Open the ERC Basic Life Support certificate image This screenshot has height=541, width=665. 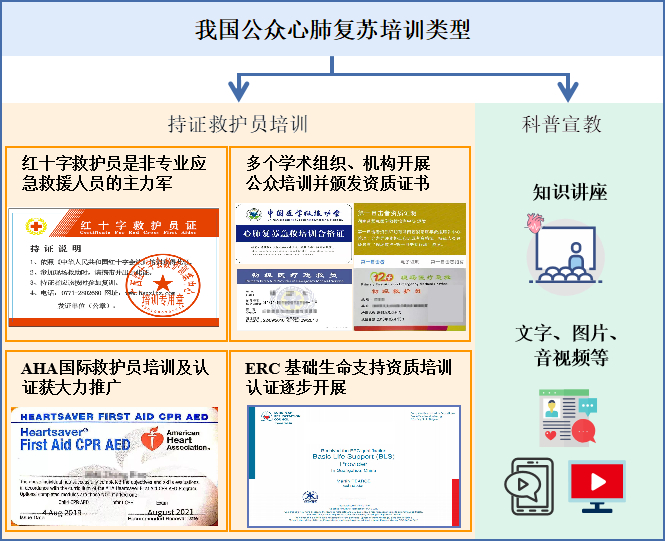click(x=352, y=465)
